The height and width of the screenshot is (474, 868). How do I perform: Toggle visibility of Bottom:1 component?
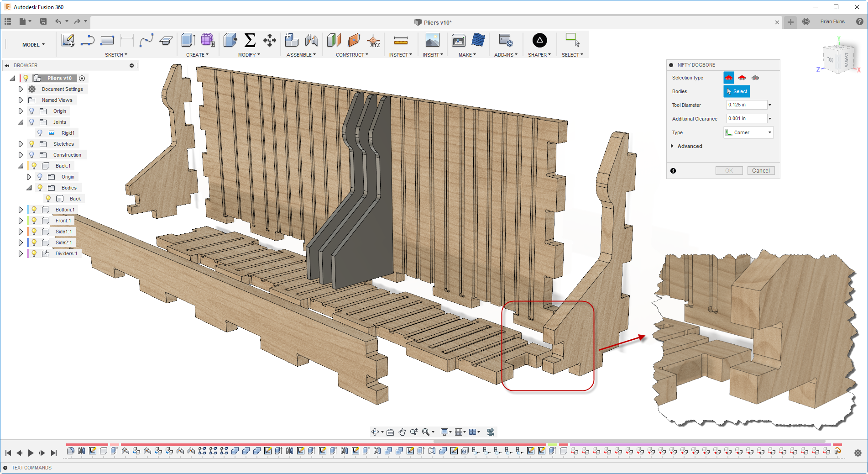34,210
